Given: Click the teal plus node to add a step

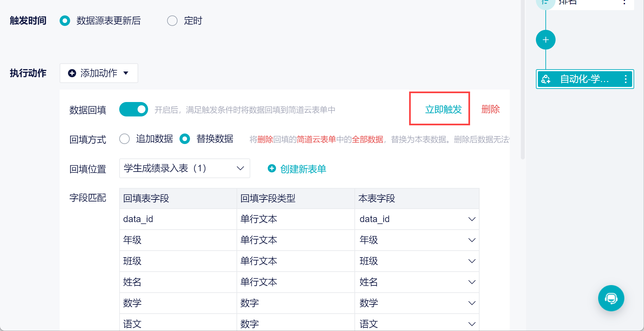Looking at the screenshot, I should pos(545,40).
